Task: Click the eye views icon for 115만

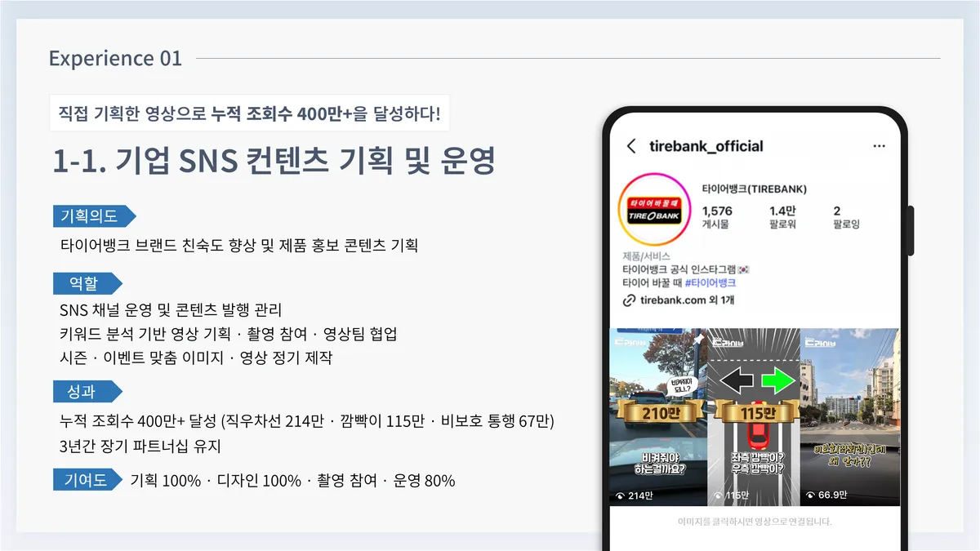Action: pos(718,495)
